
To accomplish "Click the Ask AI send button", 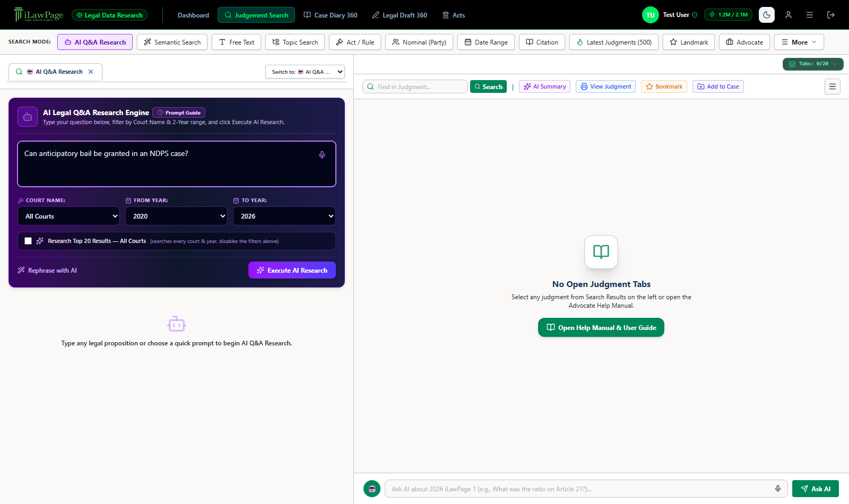I will click(x=816, y=489).
